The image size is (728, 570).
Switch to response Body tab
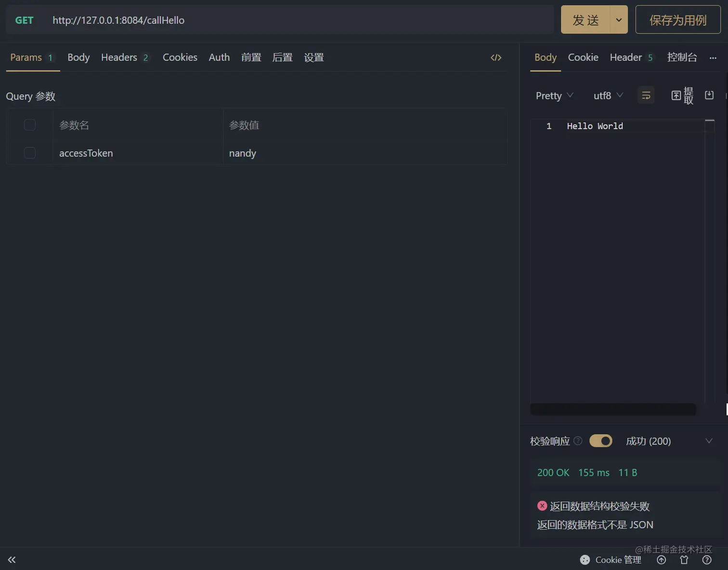[x=546, y=57]
